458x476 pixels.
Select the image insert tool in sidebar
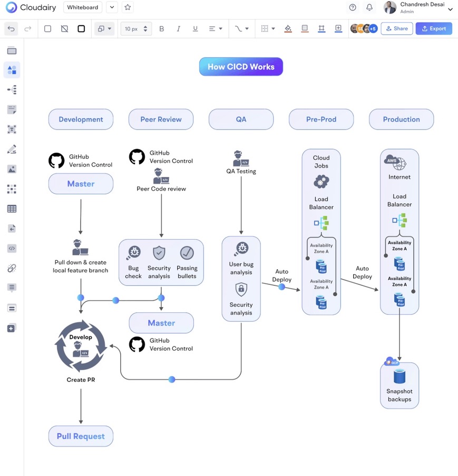click(x=12, y=169)
